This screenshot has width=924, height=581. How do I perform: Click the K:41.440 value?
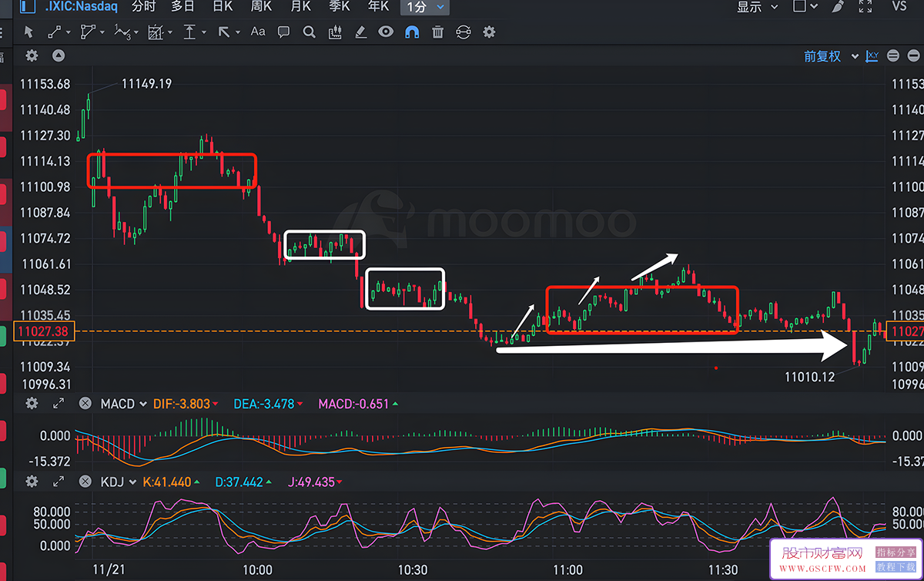click(167, 482)
